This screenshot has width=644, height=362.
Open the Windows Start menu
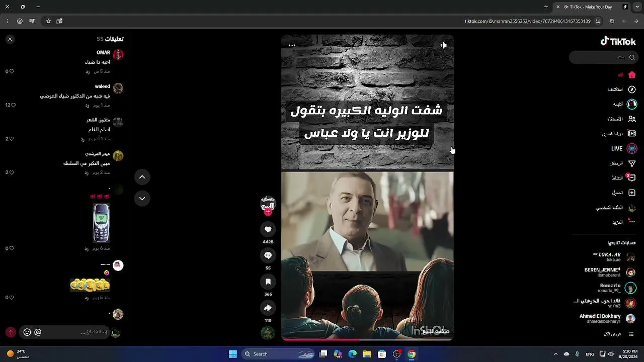(x=233, y=354)
